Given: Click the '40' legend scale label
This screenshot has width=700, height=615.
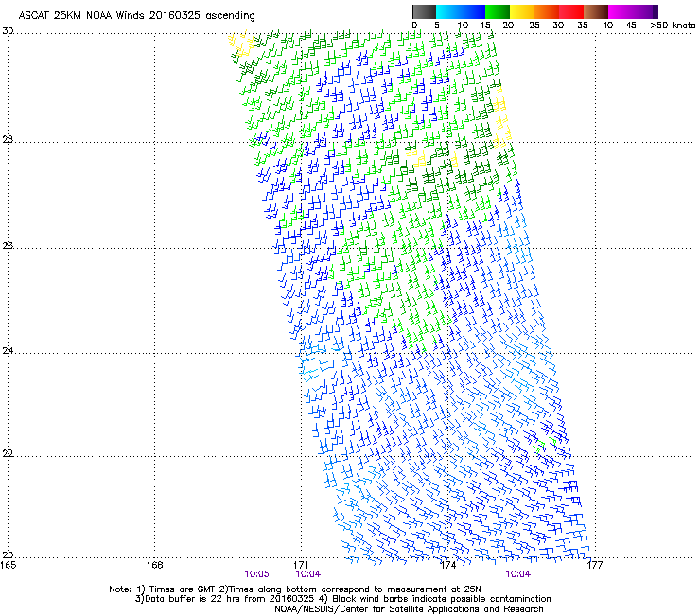Looking at the screenshot, I should [607, 25].
